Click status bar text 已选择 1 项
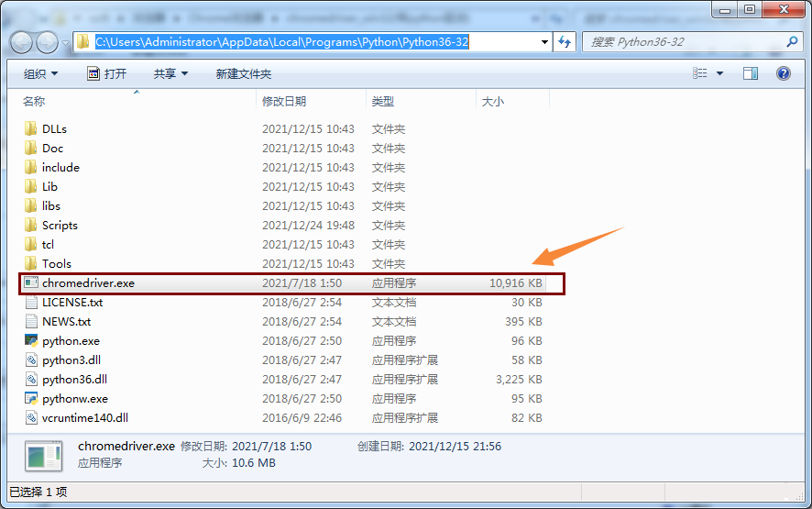The image size is (812, 509). tap(38, 492)
